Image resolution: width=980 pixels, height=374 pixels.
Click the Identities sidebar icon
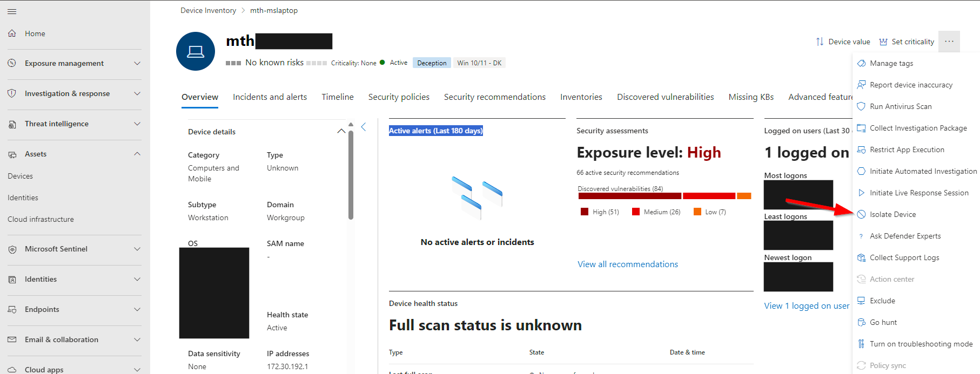click(x=12, y=280)
